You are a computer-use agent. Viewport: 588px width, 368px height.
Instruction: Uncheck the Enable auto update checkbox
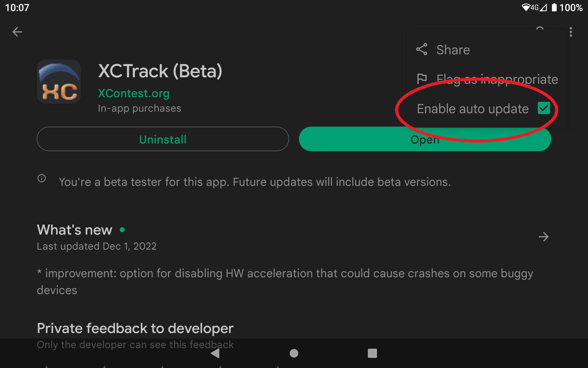click(x=544, y=108)
